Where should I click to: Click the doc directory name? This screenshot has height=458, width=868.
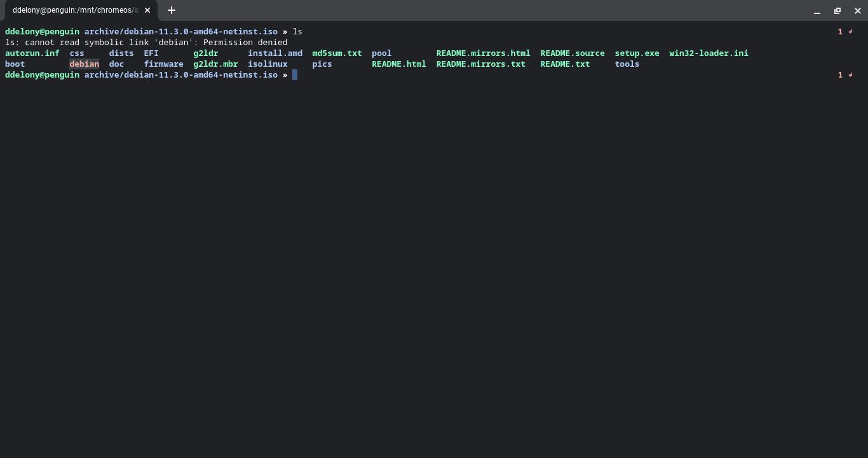[x=116, y=64]
